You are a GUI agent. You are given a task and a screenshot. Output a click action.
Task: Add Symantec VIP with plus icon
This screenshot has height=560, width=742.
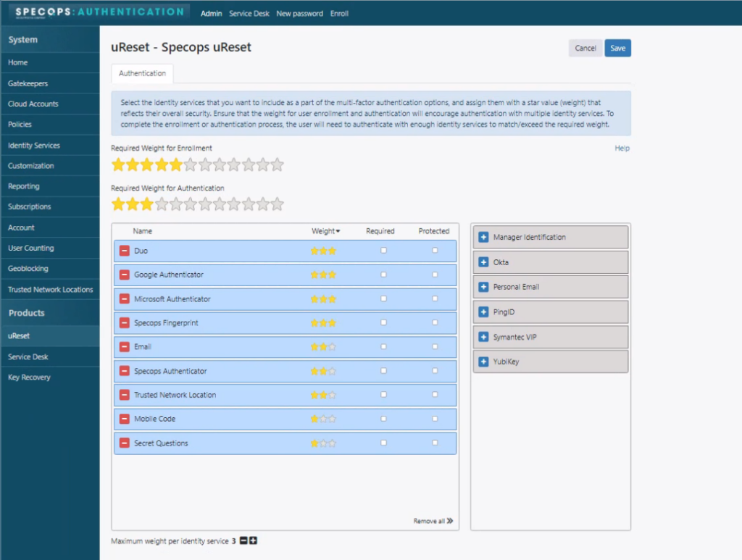coord(483,337)
